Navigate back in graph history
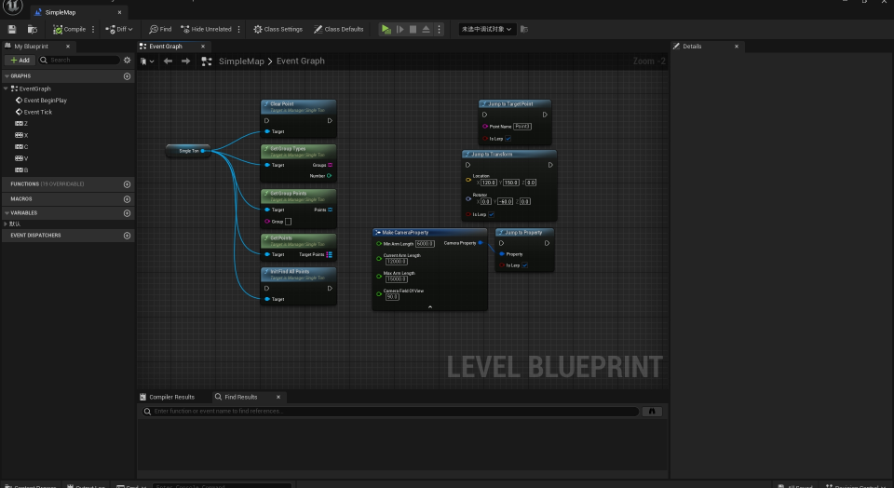Screen dimensions: 894x488 pos(168,61)
